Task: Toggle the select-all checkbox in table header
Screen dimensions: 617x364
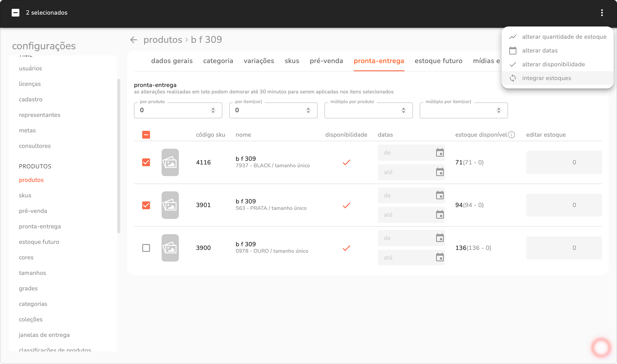Action: (x=146, y=135)
